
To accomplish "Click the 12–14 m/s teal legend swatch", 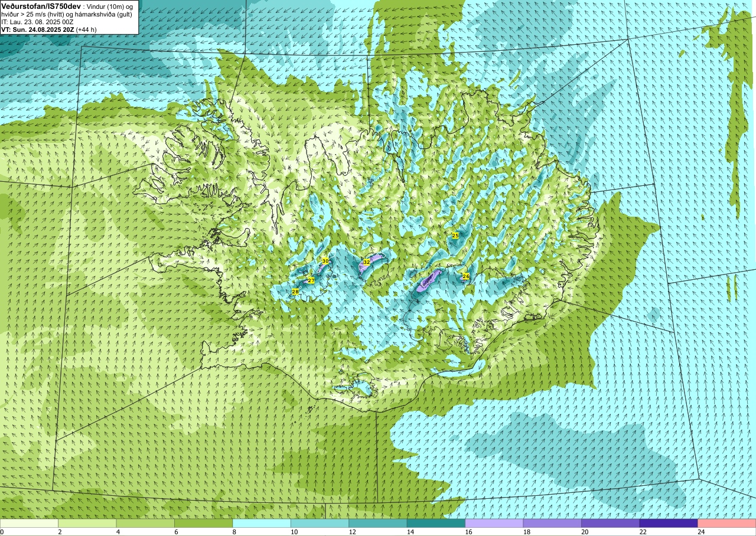I will [378, 523].
